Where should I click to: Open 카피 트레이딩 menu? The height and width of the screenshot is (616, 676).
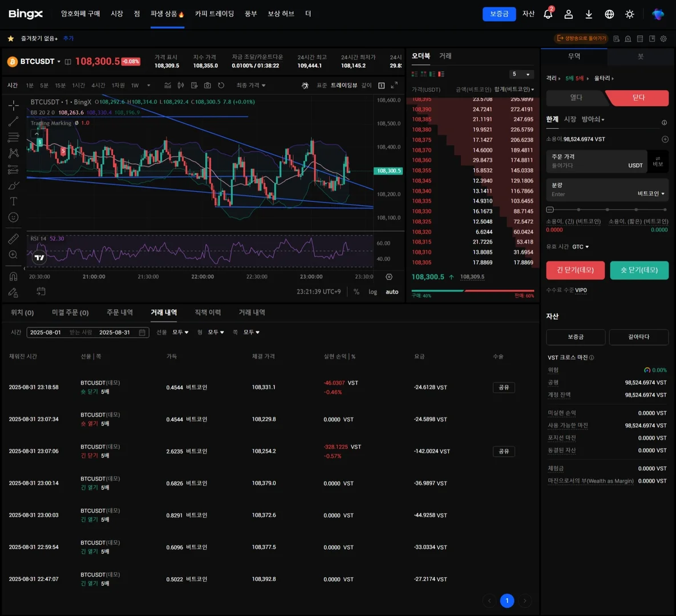click(214, 14)
